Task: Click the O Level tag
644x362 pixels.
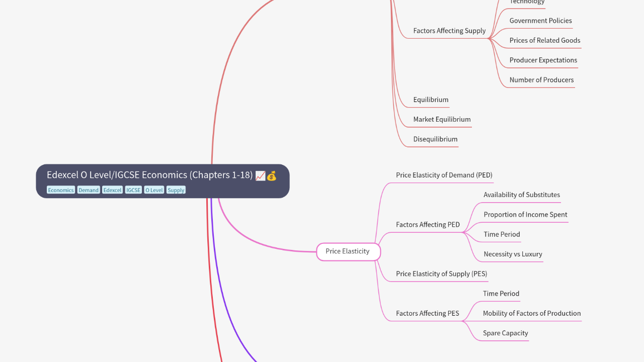Action: point(154,190)
